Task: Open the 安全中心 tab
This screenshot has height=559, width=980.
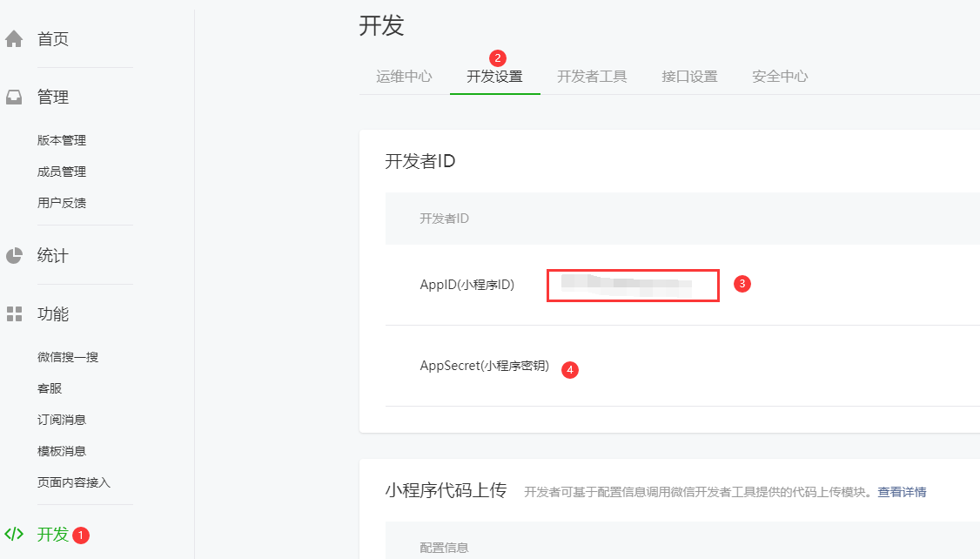Action: (x=779, y=77)
